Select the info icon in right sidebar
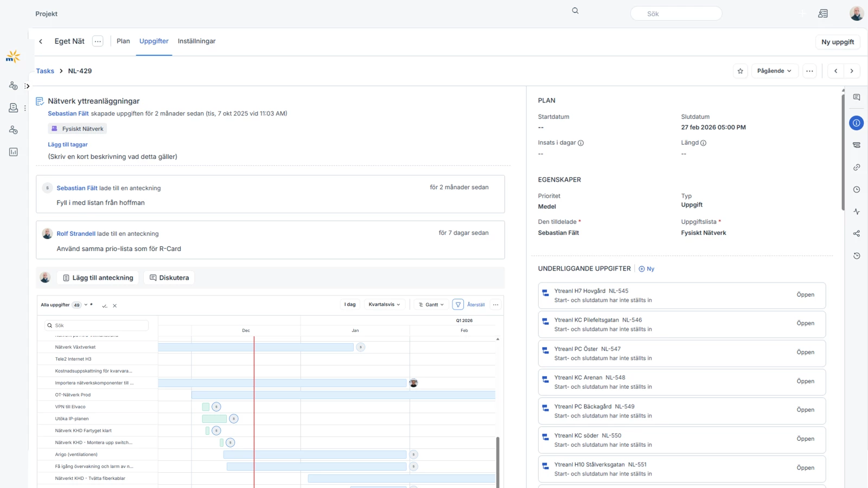Screen dimensions: 868x488 point(857,123)
